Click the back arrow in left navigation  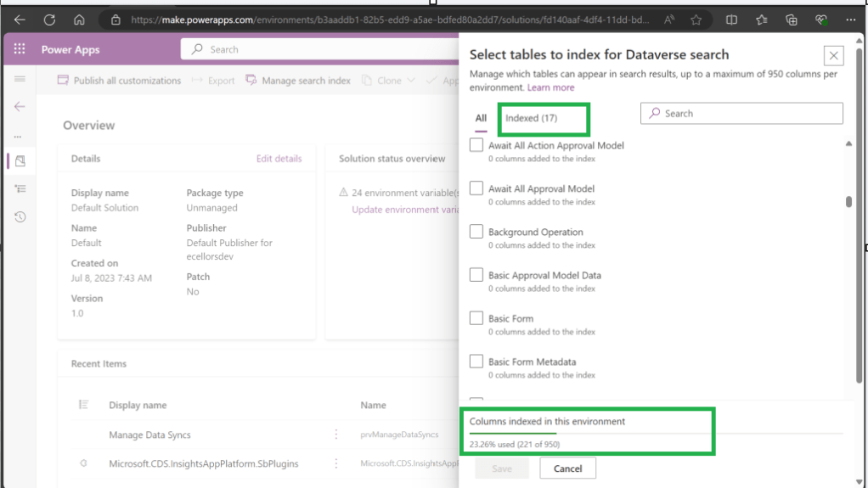[20, 107]
